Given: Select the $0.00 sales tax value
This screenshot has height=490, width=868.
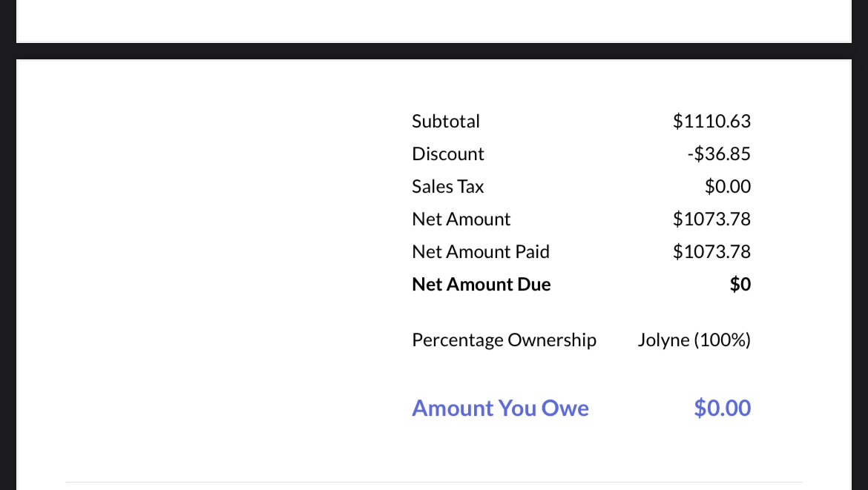Looking at the screenshot, I should click(727, 186).
